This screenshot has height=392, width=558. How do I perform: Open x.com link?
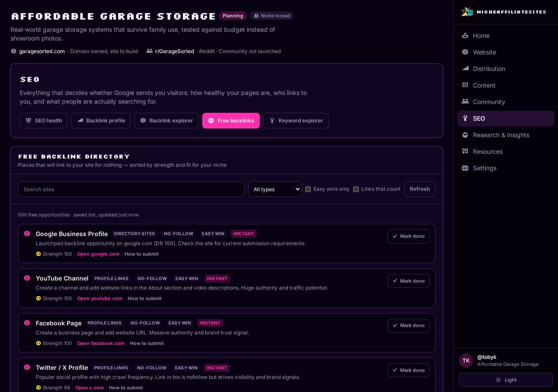pyautogui.click(x=89, y=388)
